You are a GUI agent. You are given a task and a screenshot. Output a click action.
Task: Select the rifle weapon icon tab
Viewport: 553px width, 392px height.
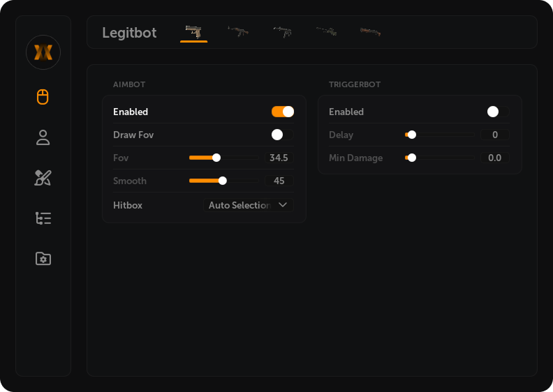(238, 31)
